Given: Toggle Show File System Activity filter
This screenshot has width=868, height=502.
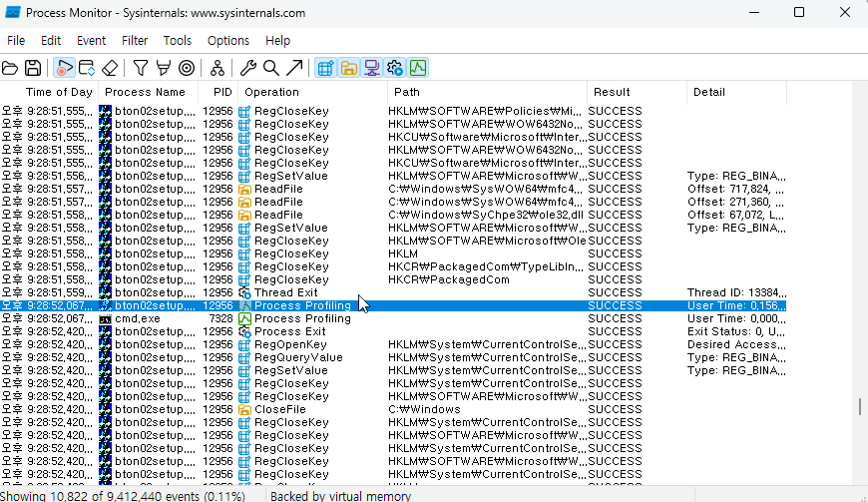Looking at the screenshot, I should point(348,68).
